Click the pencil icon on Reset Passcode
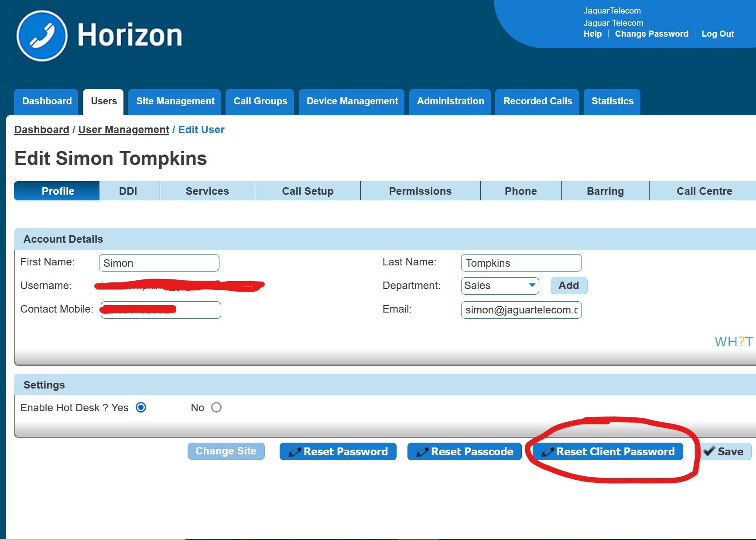The width and height of the screenshot is (756, 540). click(422, 451)
